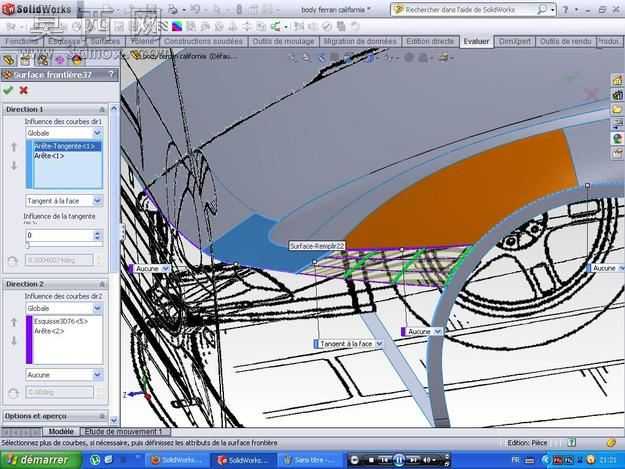Open the Design Library icon in task pane

pos(617,95)
